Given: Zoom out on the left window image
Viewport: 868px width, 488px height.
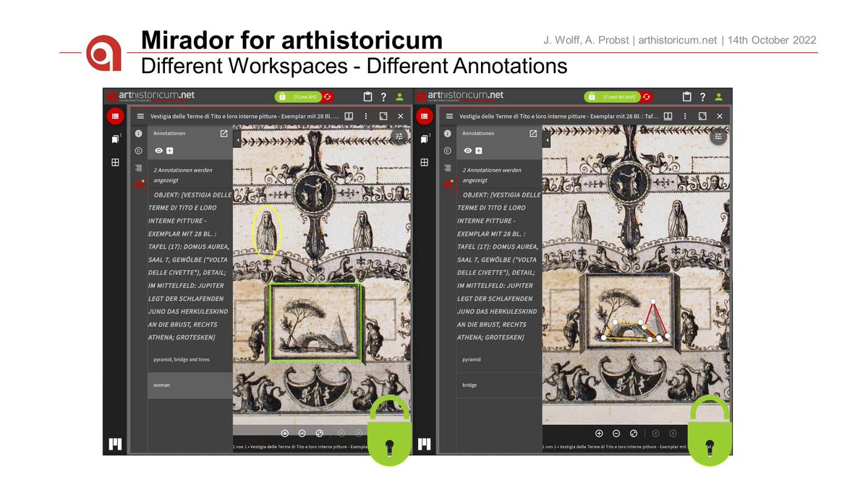Looking at the screenshot, I should (x=302, y=433).
